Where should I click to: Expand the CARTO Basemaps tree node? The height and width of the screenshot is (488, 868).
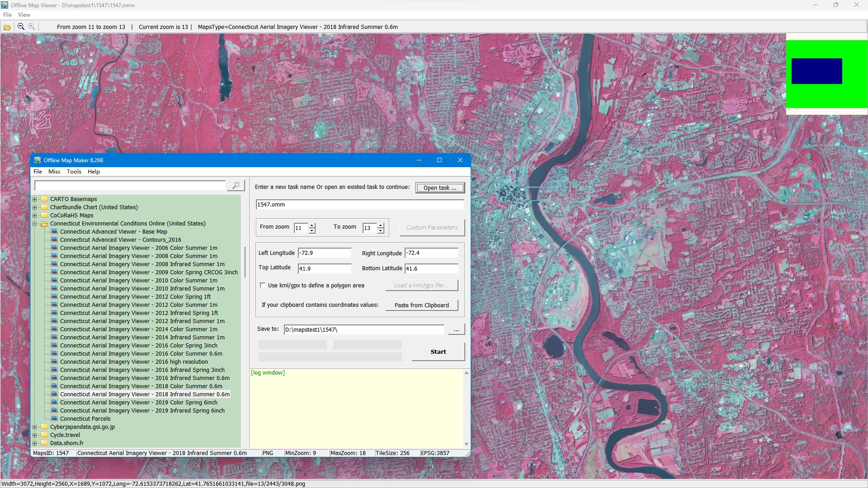click(x=35, y=199)
